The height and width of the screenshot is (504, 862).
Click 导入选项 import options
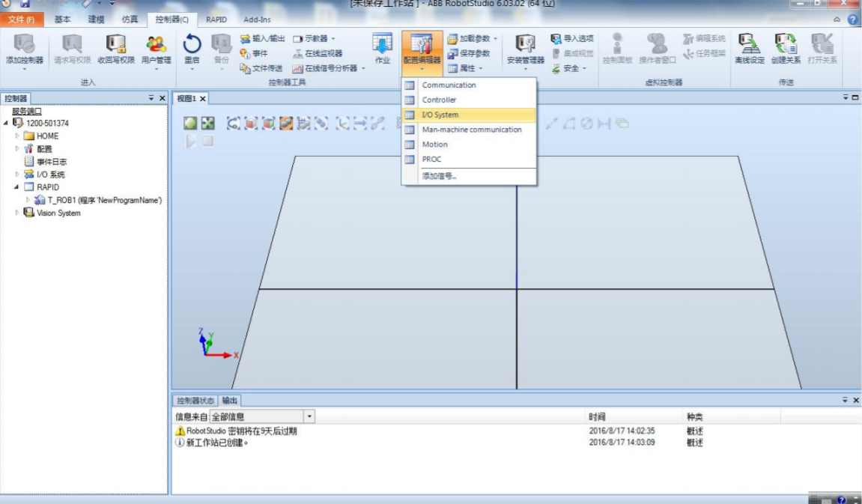click(x=571, y=38)
